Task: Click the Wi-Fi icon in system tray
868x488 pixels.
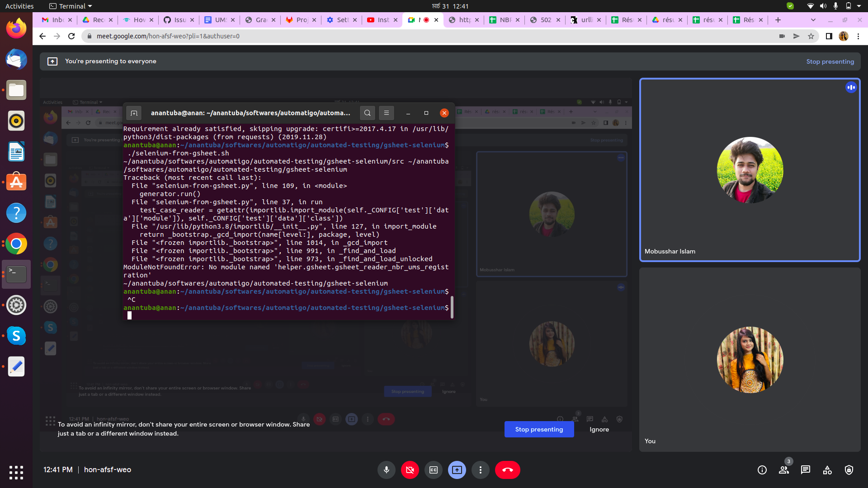Action: 810,6
